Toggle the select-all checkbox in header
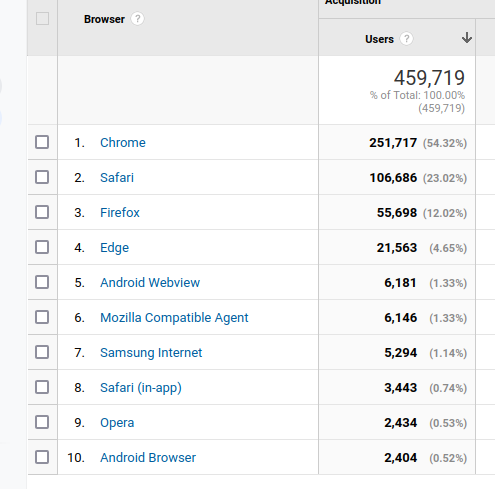Viewport: 495px width, 489px height. 42,19
